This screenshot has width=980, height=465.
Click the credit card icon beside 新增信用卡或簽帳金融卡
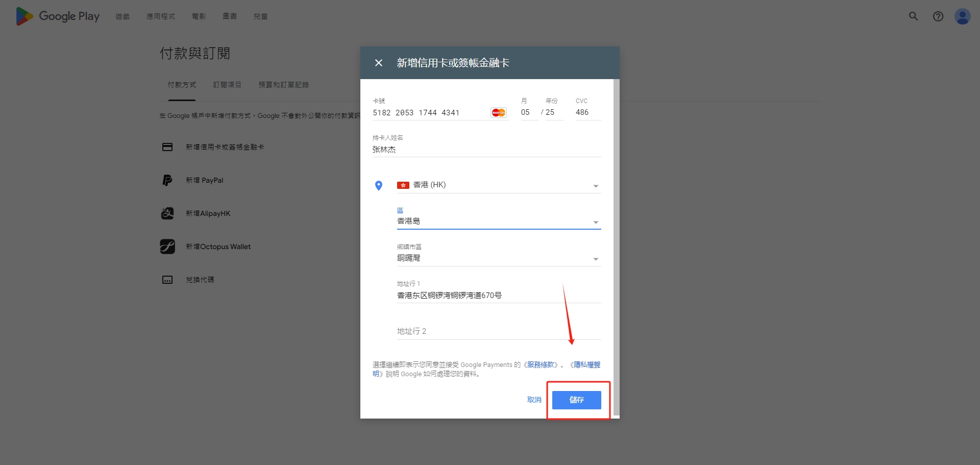[x=167, y=146]
